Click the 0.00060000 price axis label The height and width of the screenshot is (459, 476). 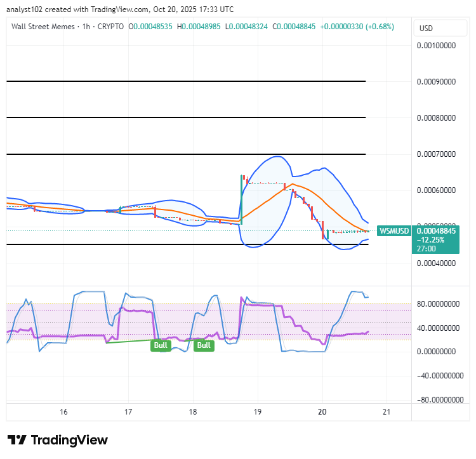click(x=436, y=190)
